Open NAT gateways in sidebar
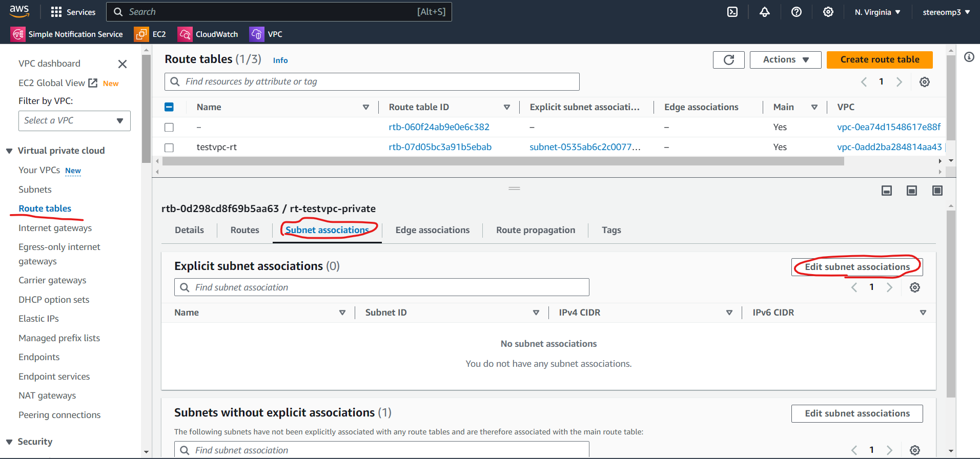 [x=47, y=395]
